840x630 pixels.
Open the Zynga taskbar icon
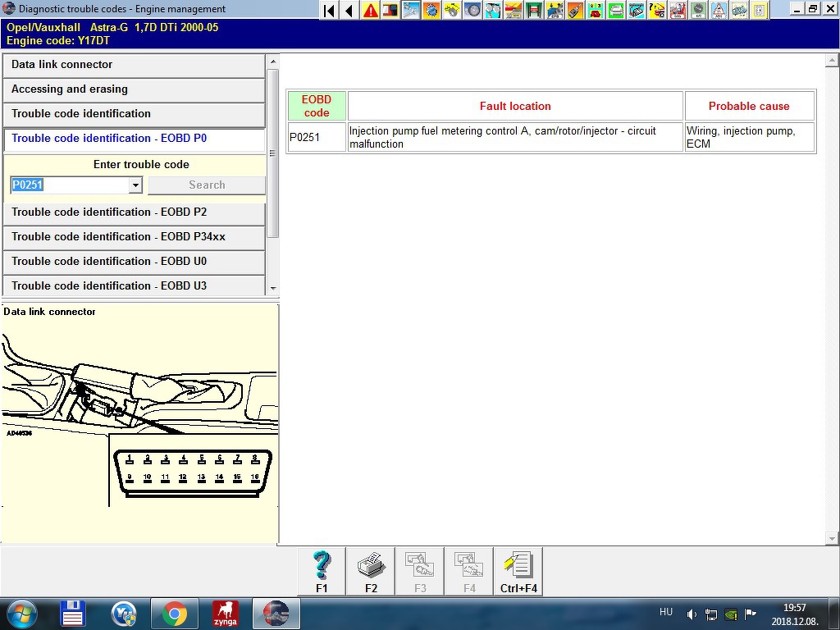226,614
